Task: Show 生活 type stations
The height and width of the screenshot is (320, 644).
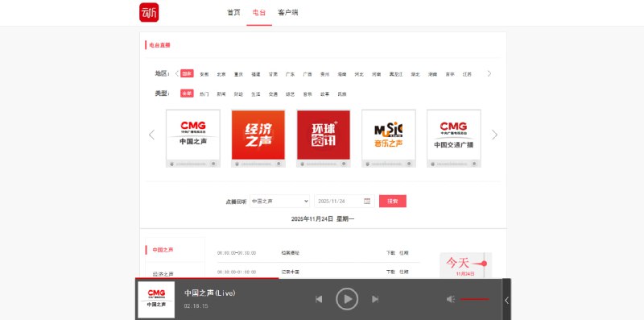Action: click(256, 94)
